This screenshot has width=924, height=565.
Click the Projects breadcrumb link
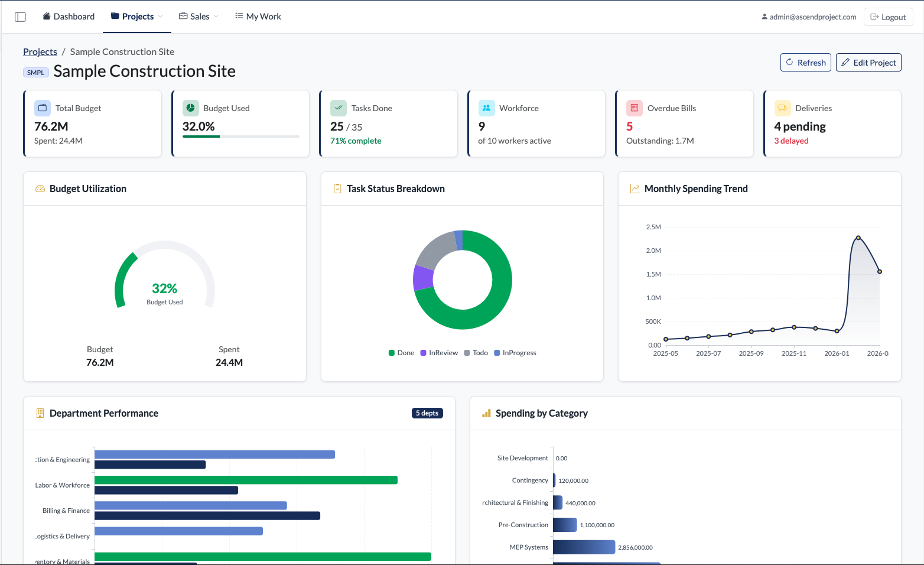click(x=40, y=51)
